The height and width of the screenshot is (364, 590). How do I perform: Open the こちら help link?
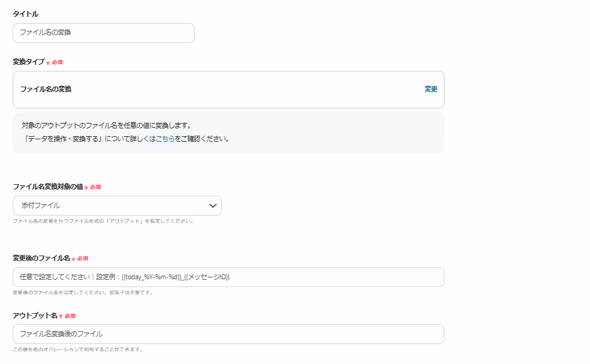click(x=165, y=139)
